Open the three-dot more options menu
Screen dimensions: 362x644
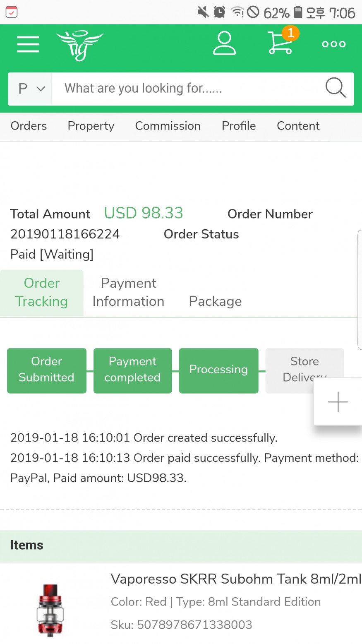[x=333, y=44]
